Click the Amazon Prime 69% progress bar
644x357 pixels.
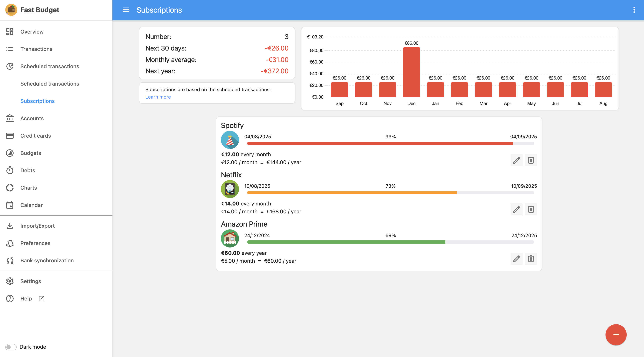click(390, 242)
